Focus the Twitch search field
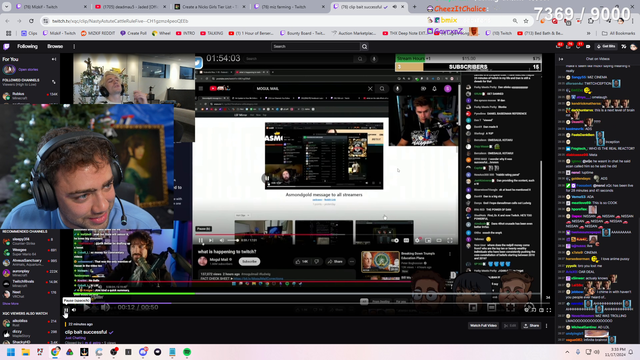Image resolution: width=640 pixels, height=360 pixels. tap(316, 47)
